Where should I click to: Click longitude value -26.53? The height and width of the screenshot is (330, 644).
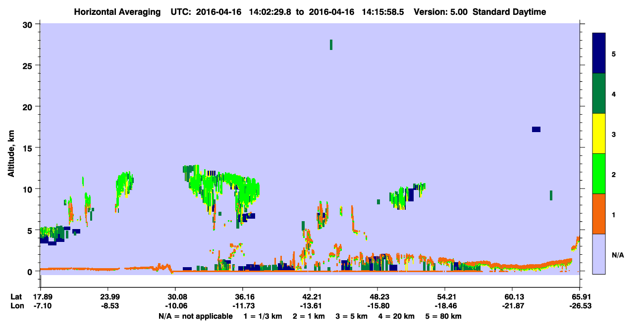[580, 306]
